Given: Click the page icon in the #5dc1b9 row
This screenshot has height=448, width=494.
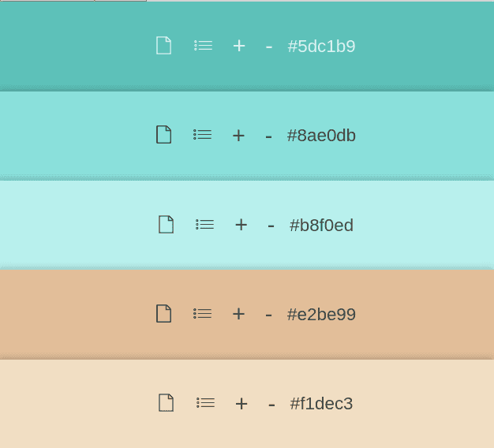Looking at the screenshot, I should pyautogui.click(x=163, y=46).
